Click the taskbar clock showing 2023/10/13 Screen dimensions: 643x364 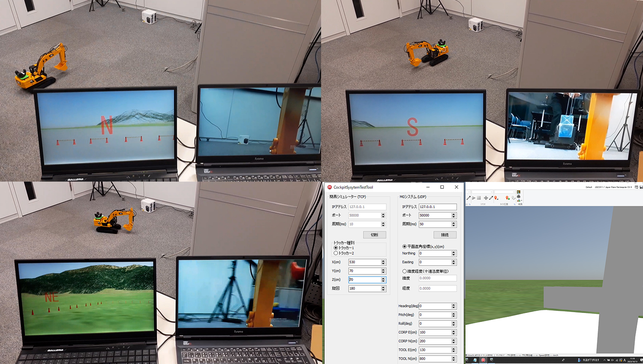coord(633,360)
